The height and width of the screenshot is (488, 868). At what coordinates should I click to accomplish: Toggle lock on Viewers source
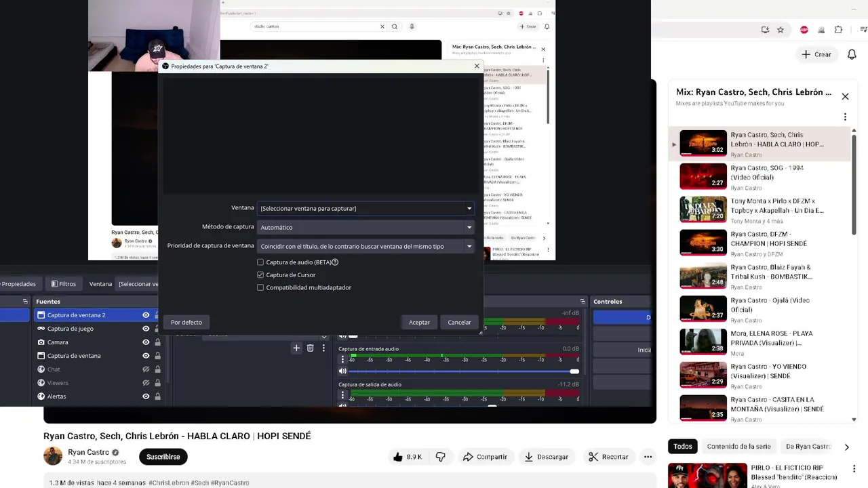pyautogui.click(x=157, y=383)
